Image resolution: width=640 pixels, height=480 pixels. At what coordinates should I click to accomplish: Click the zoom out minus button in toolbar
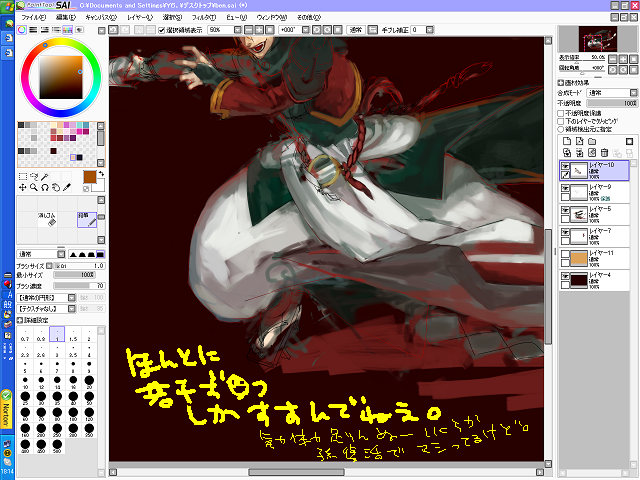click(249, 30)
